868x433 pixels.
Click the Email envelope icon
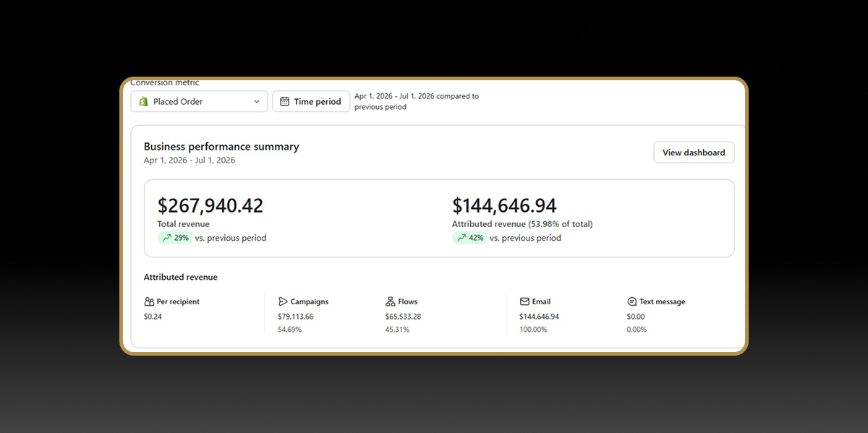(524, 301)
